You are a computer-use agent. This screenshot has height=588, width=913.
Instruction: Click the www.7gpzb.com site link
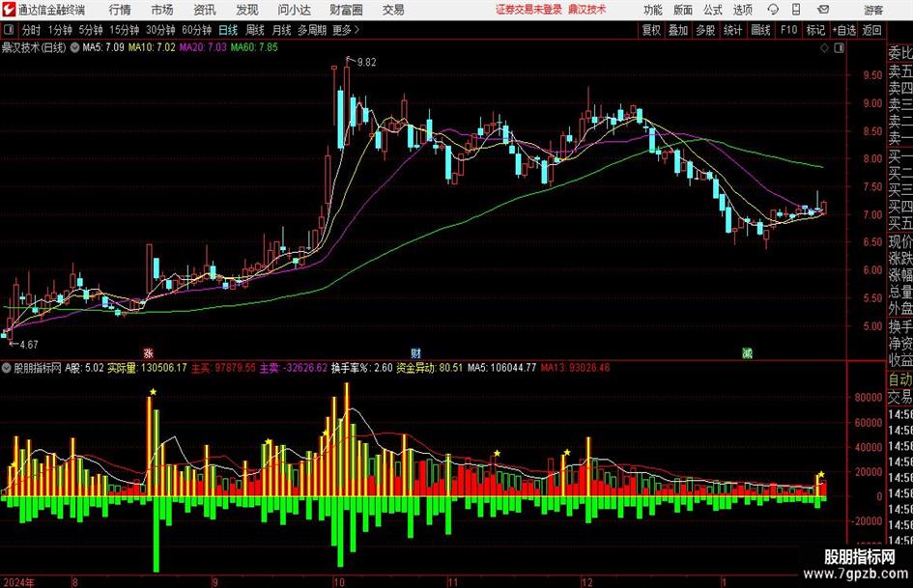[855, 574]
